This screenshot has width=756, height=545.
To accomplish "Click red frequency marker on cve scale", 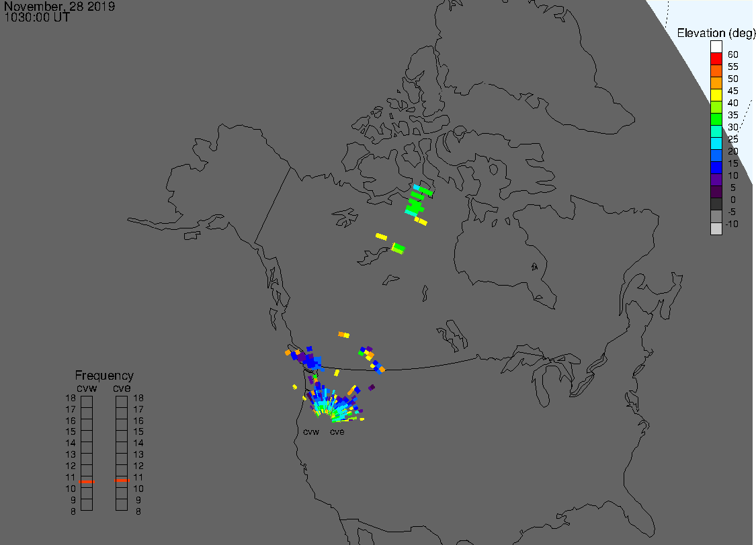I will click(122, 480).
